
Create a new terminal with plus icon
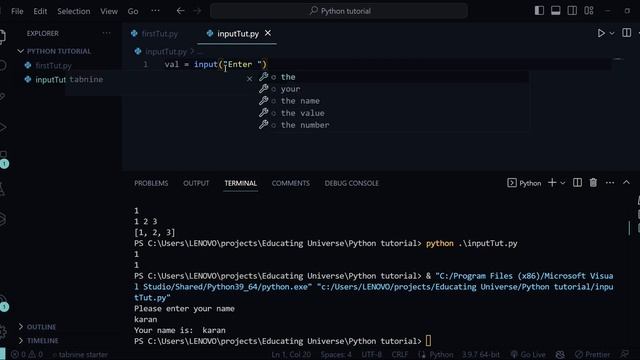click(552, 183)
